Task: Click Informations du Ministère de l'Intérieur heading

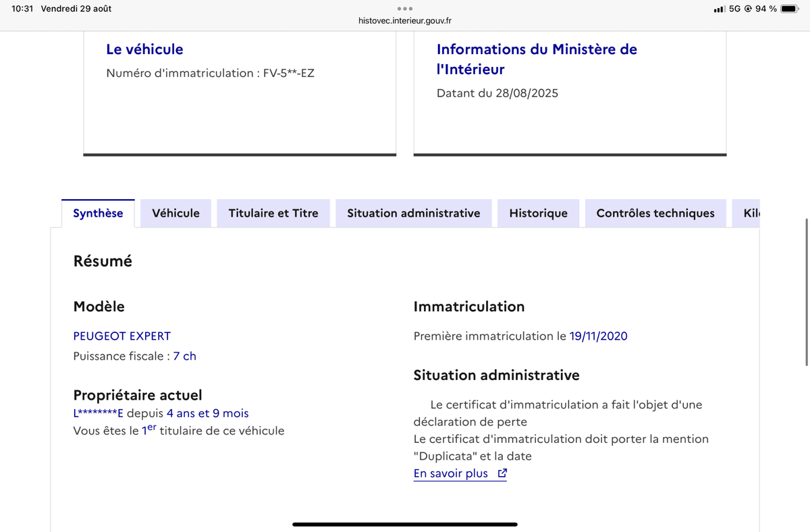Action: tap(537, 59)
